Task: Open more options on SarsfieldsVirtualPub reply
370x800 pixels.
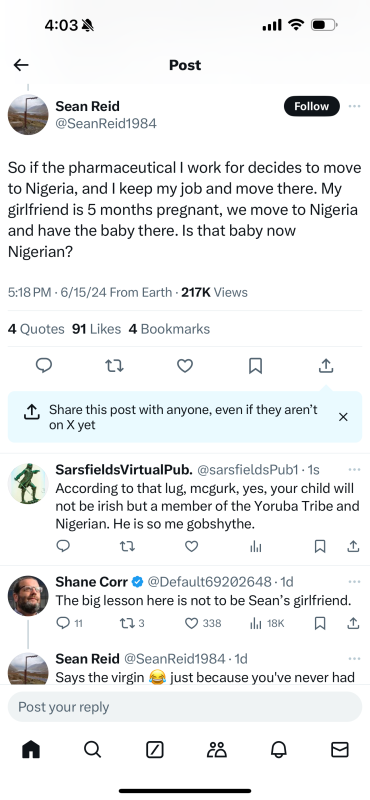Action: point(354,469)
